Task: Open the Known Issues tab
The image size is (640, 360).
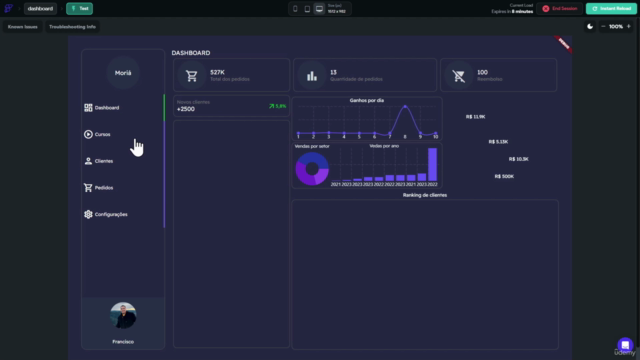Action: click(x=22, y=27)
